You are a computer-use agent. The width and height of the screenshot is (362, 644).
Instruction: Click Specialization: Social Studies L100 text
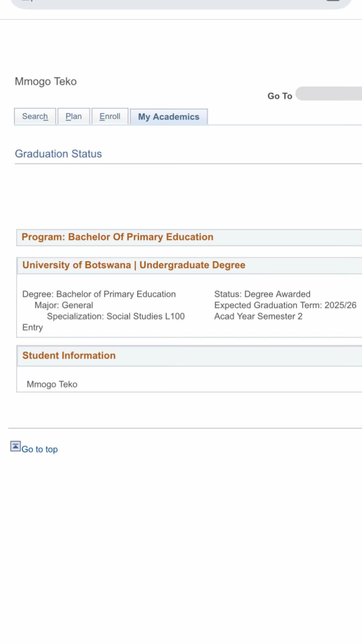[x=116, y=316]
